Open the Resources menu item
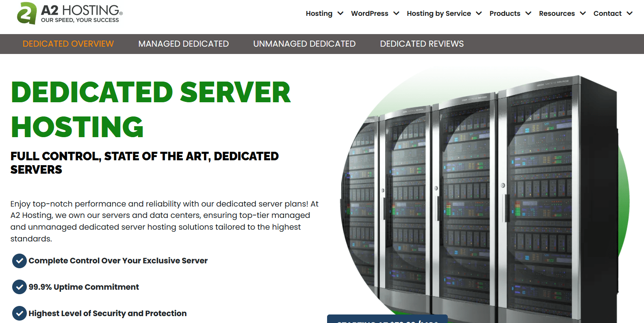This screenshot has width=644, height=323. [x=557, y=13]
